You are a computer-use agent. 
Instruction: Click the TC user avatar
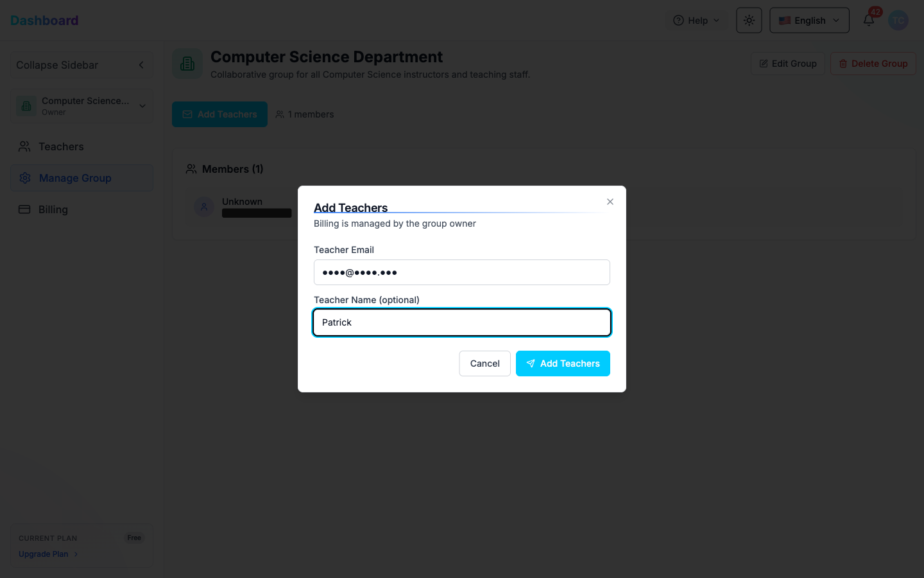tap(898, 21)
